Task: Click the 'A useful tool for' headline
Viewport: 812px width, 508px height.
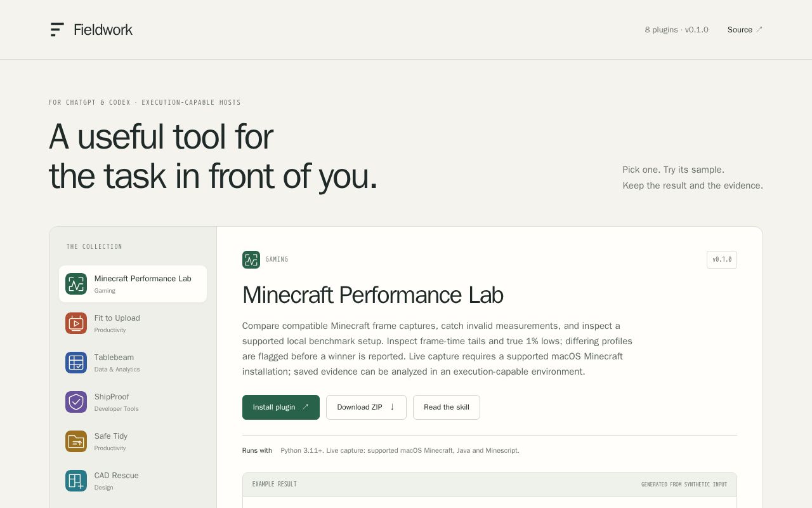Action: pos(161,137)
